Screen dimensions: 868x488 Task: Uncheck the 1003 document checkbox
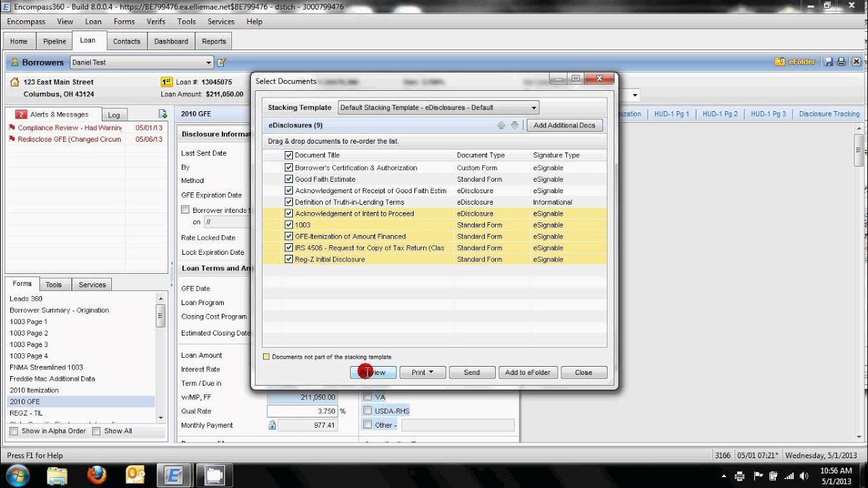[x=289, y=225]
